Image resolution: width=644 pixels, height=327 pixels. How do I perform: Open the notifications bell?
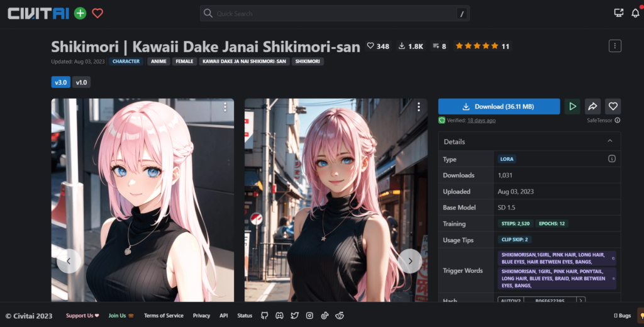coord(635,13)
